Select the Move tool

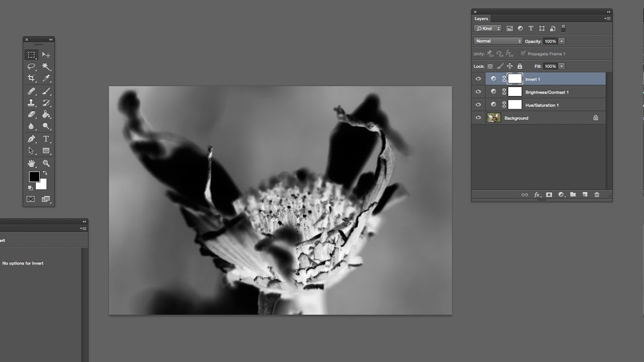pyautogui.click(x=46, y=55)
